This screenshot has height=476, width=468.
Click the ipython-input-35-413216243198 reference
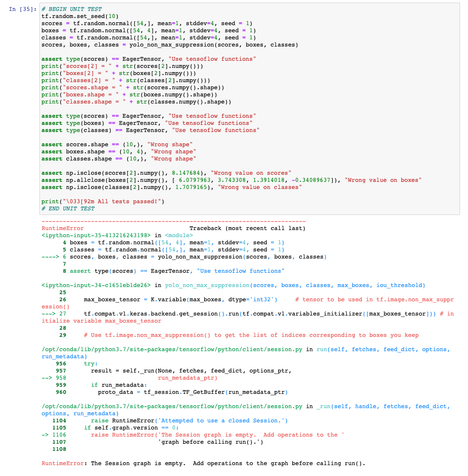click(x=96, y=235)
